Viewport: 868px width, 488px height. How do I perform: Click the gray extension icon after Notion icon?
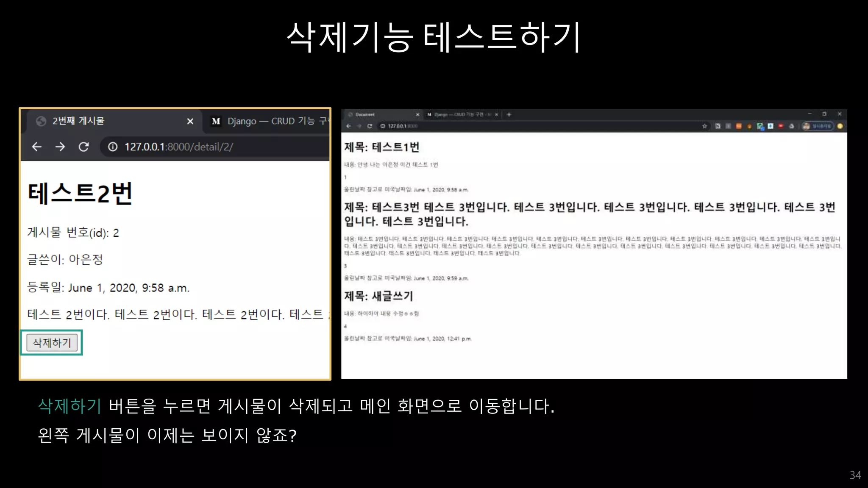click(728, 126)
